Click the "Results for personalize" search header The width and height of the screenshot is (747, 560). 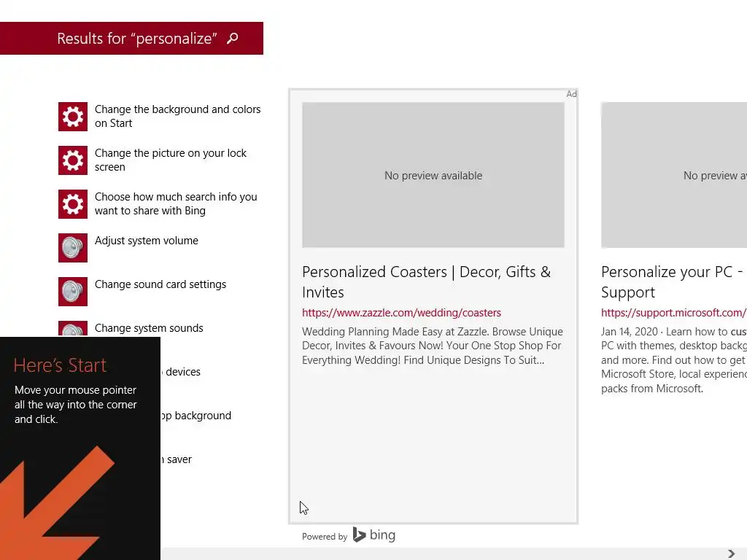coord(131,38)
